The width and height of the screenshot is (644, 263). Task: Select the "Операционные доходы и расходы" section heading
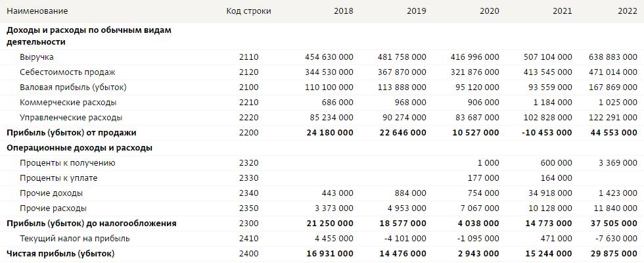(79, 148)
